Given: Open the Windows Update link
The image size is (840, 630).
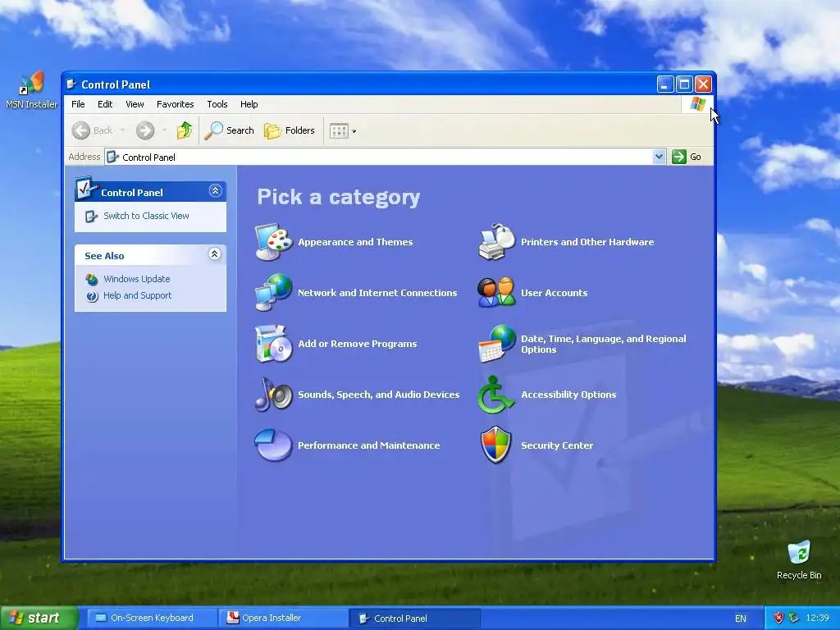Looking at the screenshot, I should point(137,279).
